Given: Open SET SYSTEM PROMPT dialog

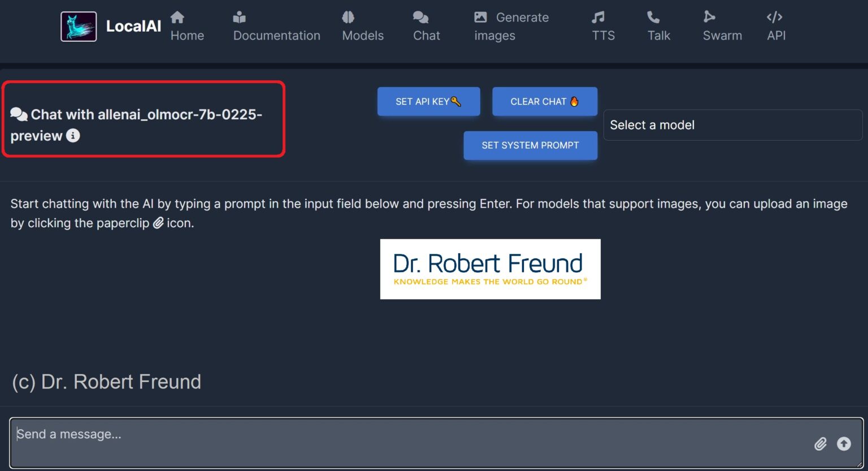Looking at the screenshot, I should tap(530, 145).
